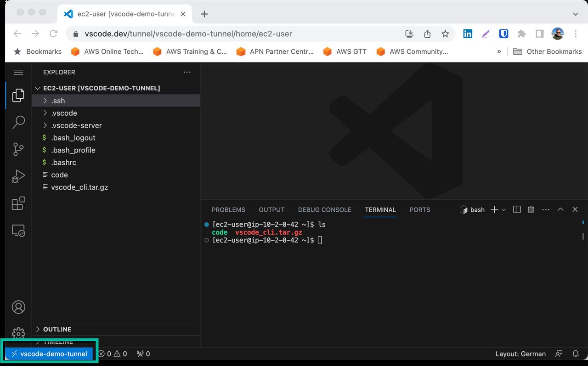Open the Manage gear settings menu
This screenshot has width=588, height=366.
[x=18, y=333]
